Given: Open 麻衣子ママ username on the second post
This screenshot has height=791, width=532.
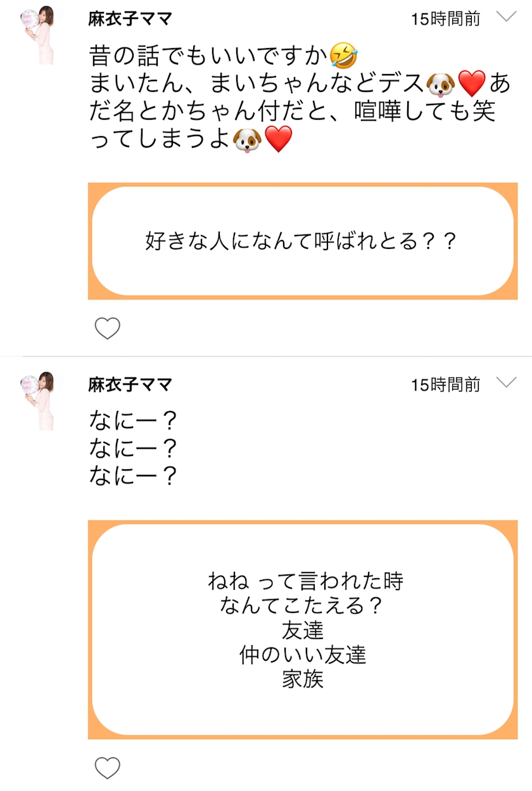Looking at the screenshot, I should tap(130, 384).
